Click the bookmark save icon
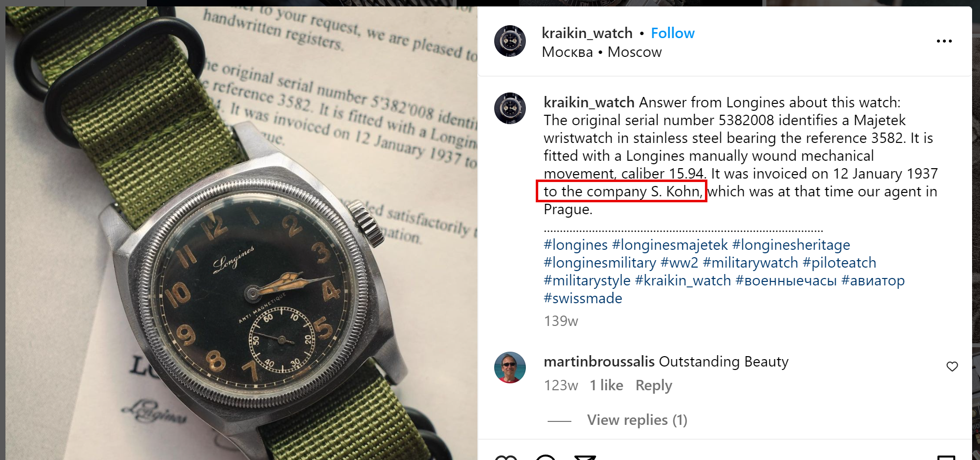 point(946,457)
